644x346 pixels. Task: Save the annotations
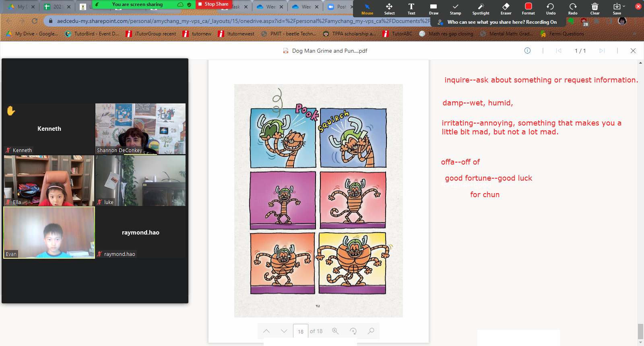tap(617, 9)
